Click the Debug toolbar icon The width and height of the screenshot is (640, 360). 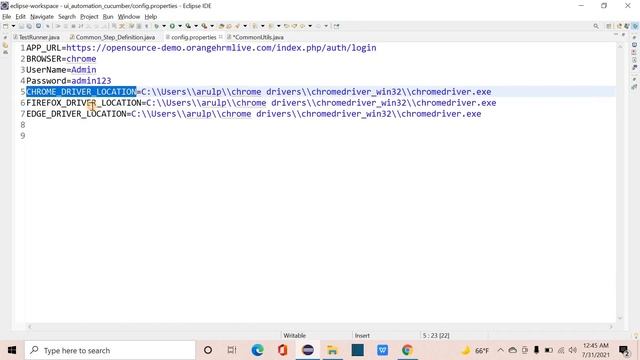156,26
